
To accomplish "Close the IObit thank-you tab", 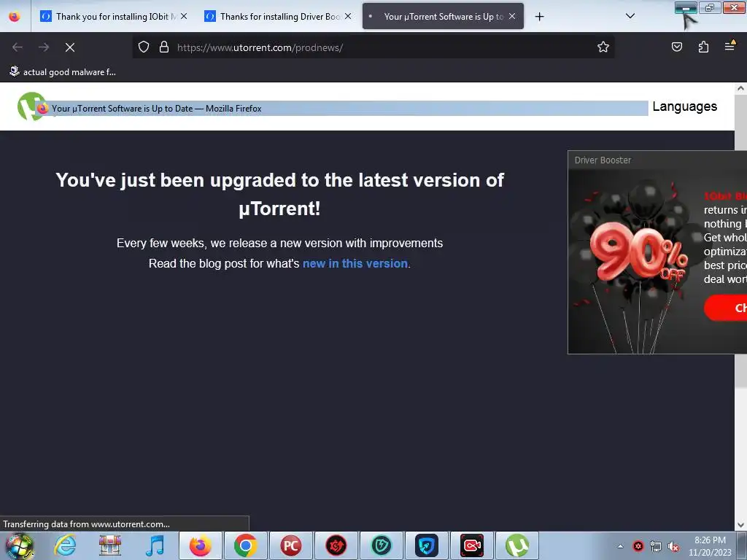I will [x=184, y=16].
